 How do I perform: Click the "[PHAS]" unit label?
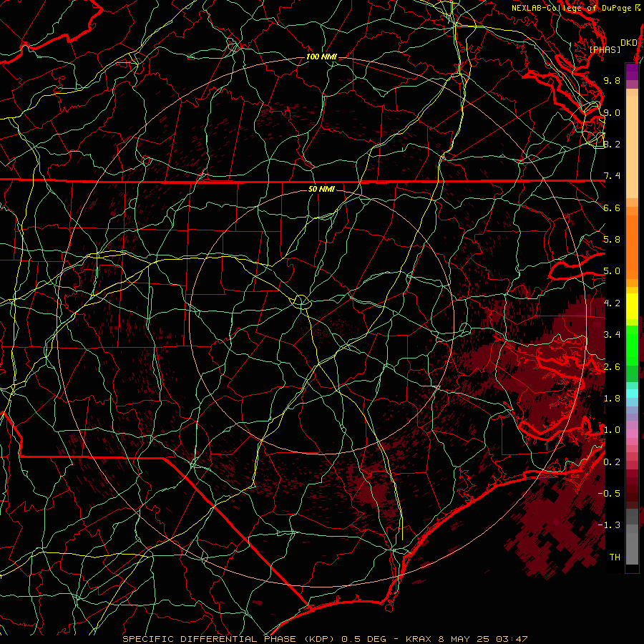pos(605,49)
